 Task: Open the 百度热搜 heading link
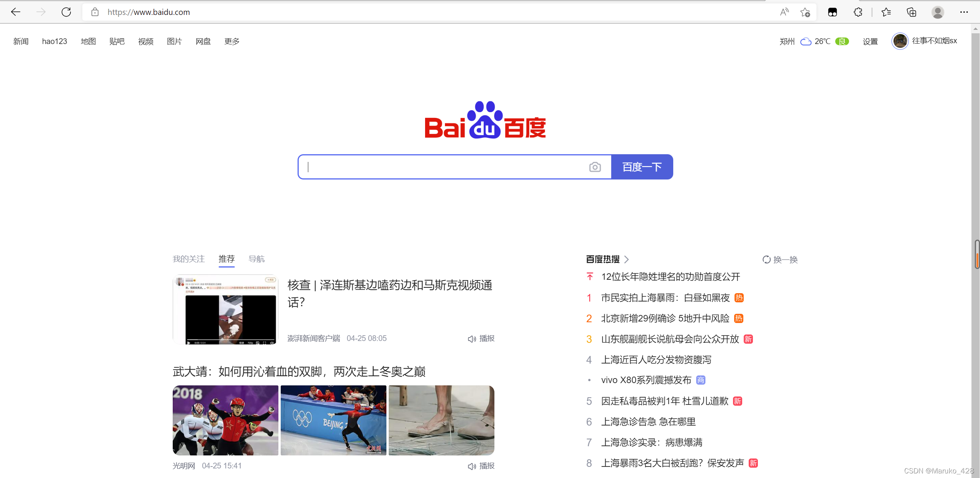tap(603, 259)
